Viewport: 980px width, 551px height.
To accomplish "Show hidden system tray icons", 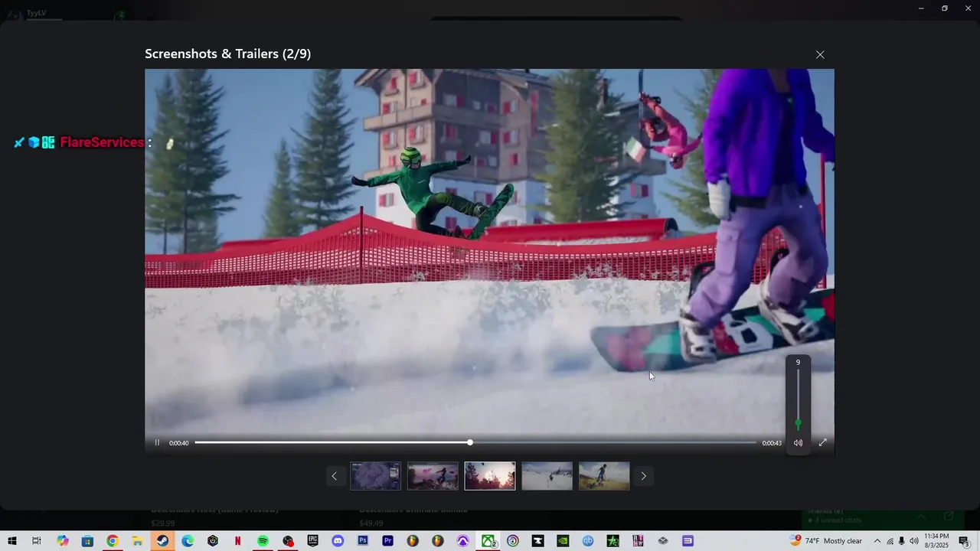I will point(877,541).
